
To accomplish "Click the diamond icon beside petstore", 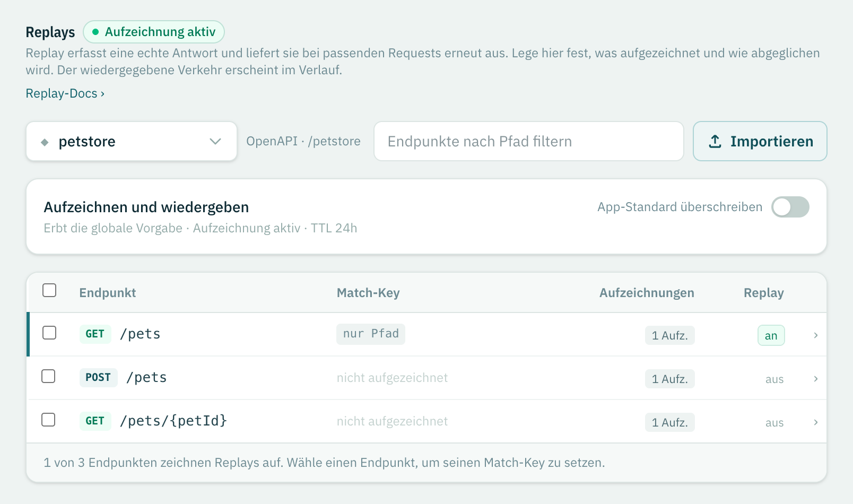I will [45, 142].
